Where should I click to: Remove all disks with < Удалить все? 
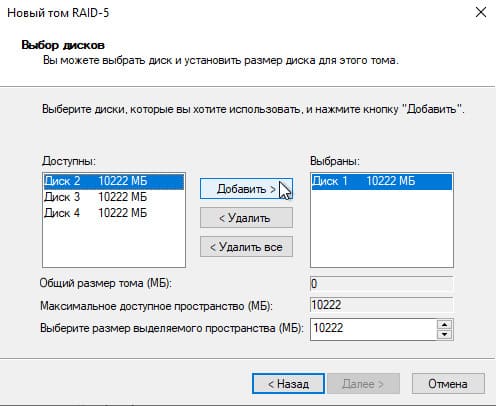coord(246,247)
